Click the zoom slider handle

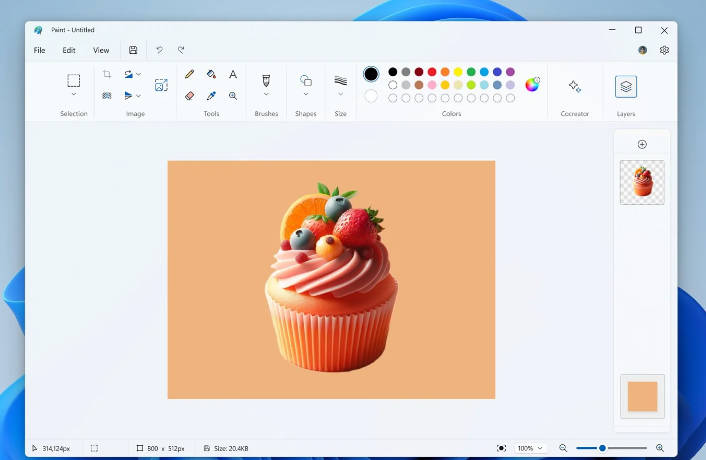(x=602, y=448)
